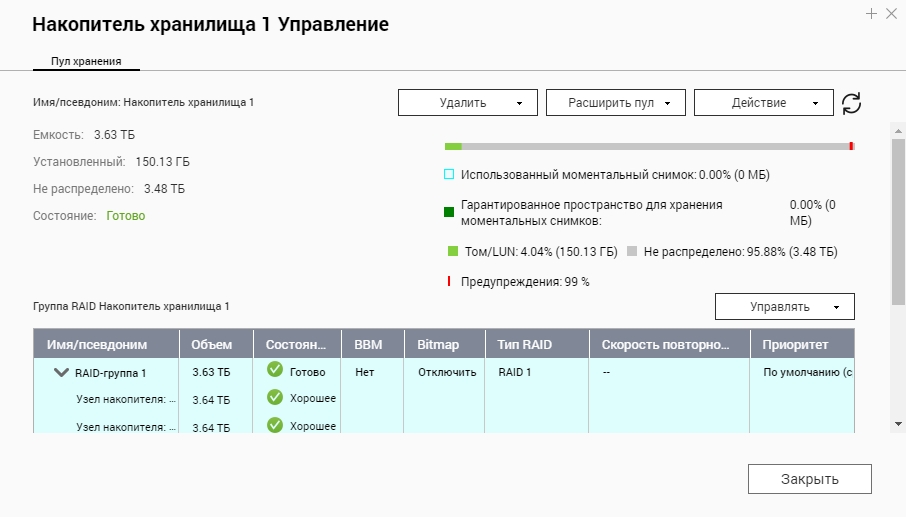The image size is (906, 517).
Task: Click the red Предупреждения marker icon
Action: (x=449, y=282)
